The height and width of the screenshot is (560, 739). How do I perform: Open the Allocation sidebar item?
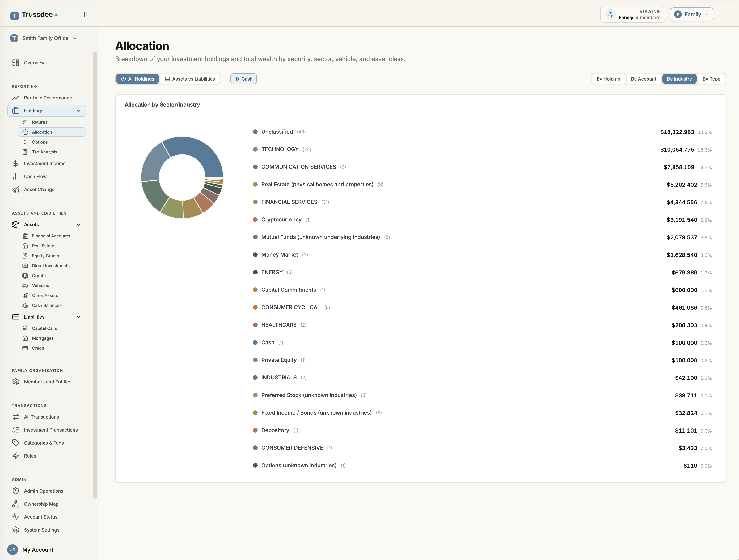(x=52, y=132)
